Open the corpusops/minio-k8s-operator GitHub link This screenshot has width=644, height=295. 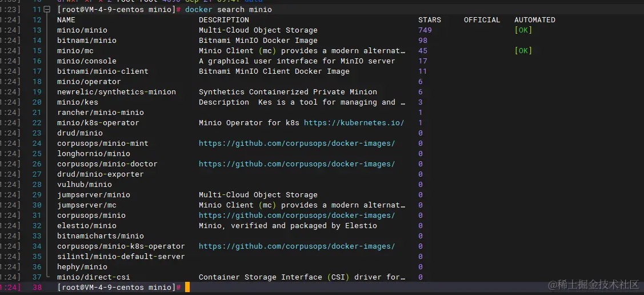click(297, 246)
